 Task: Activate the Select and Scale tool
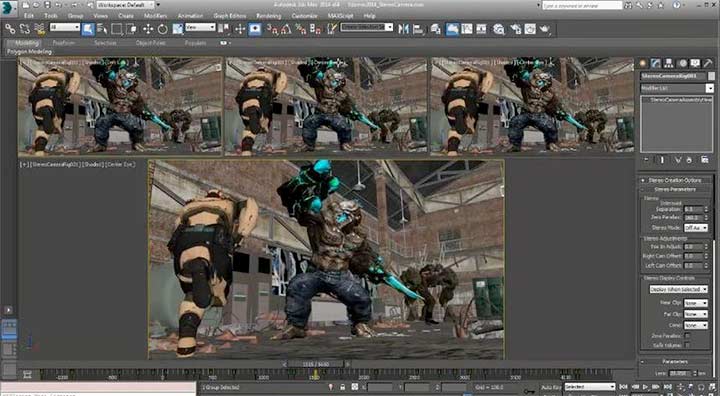pos(178,29)
